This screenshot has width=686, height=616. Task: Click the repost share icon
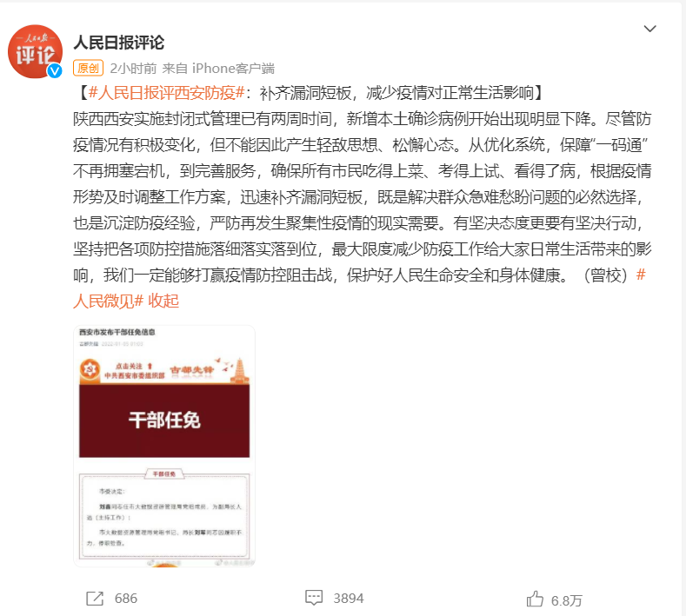click(95, 599)
